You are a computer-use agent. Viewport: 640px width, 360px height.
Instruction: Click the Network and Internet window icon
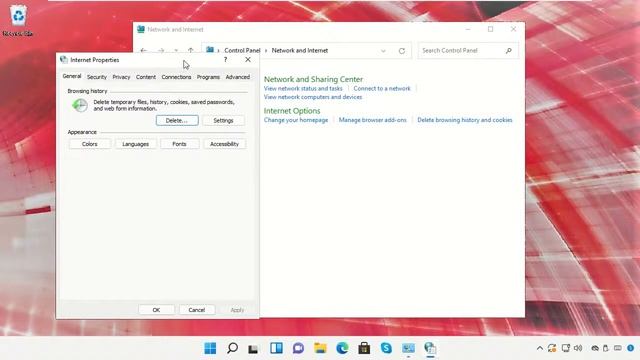click(141, 29)
